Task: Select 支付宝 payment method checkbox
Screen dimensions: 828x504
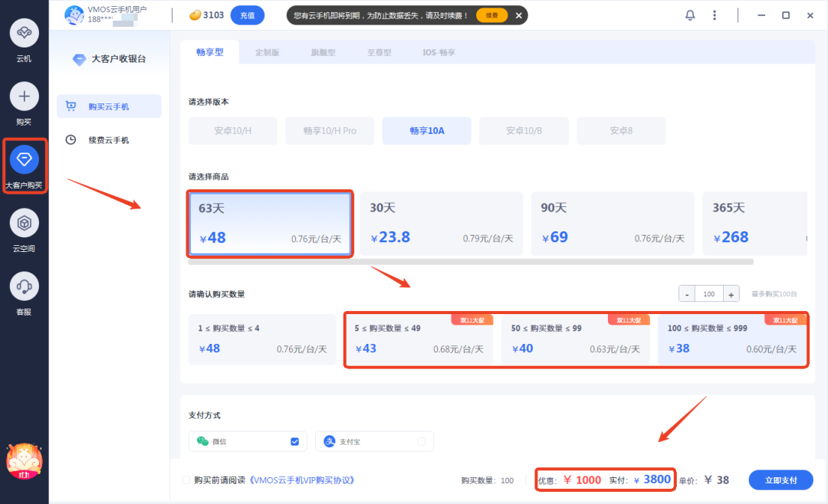Action: pos(421,441)
